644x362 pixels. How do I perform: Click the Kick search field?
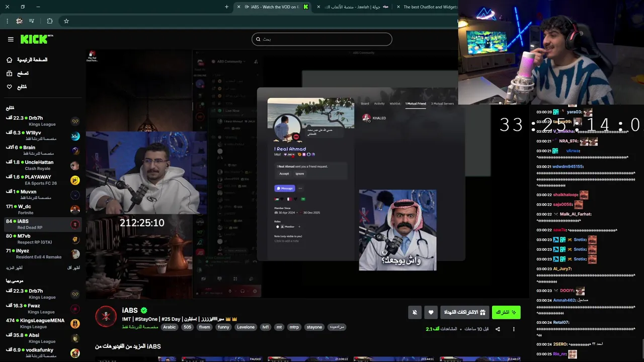pyautogui.click(x=322, y=39)
